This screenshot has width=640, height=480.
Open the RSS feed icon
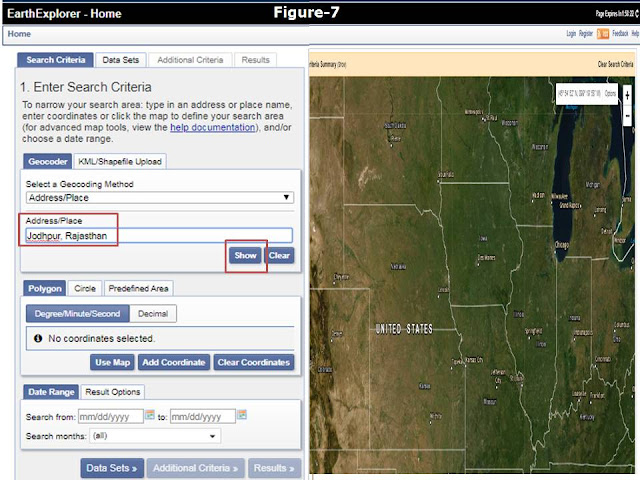point(602,33)
